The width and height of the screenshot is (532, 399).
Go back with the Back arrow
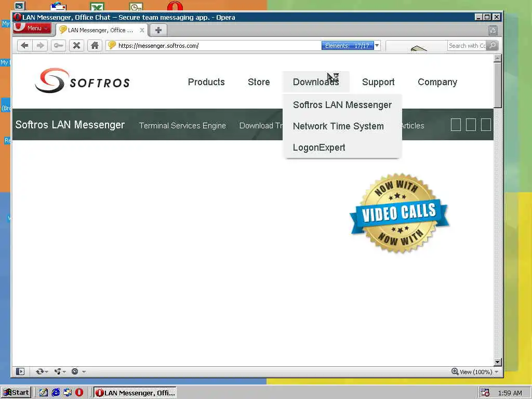pos(25,46)
